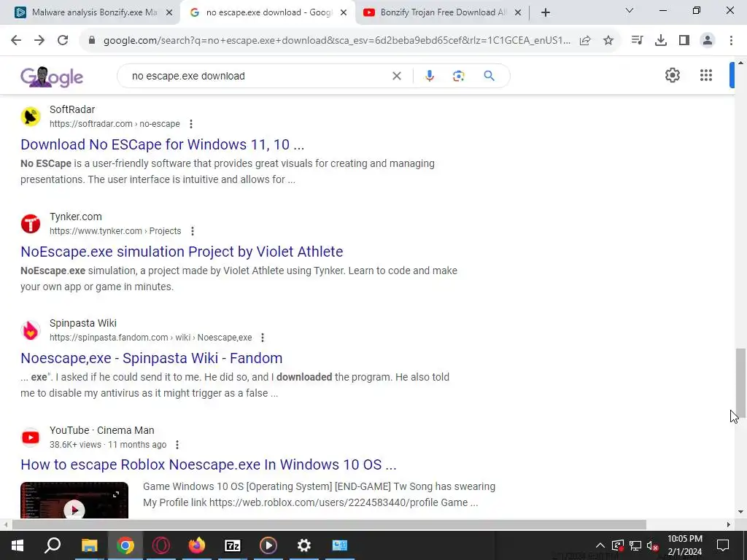
Task: Open Chrome from the taskbar
Action: point(125,545)
